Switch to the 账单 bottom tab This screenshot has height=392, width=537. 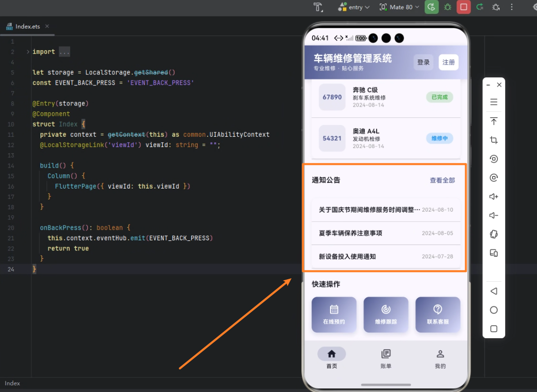click(386, 359)
